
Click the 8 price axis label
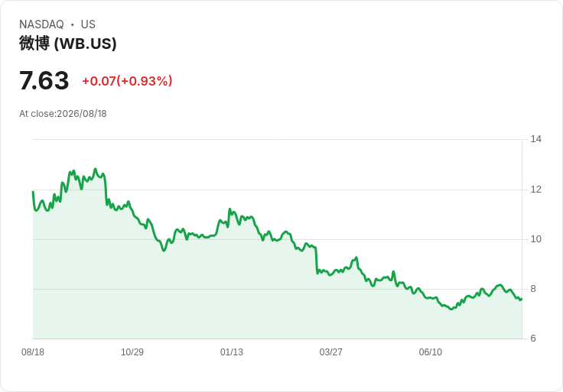pyautogui.click(x=533, y=289)
